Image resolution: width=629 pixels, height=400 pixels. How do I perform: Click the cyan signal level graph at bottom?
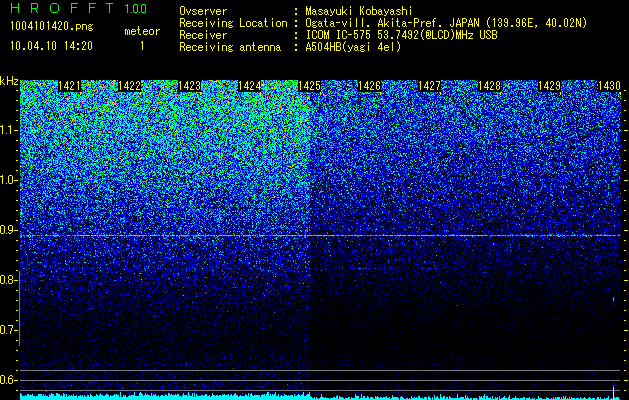pos(320,396)
